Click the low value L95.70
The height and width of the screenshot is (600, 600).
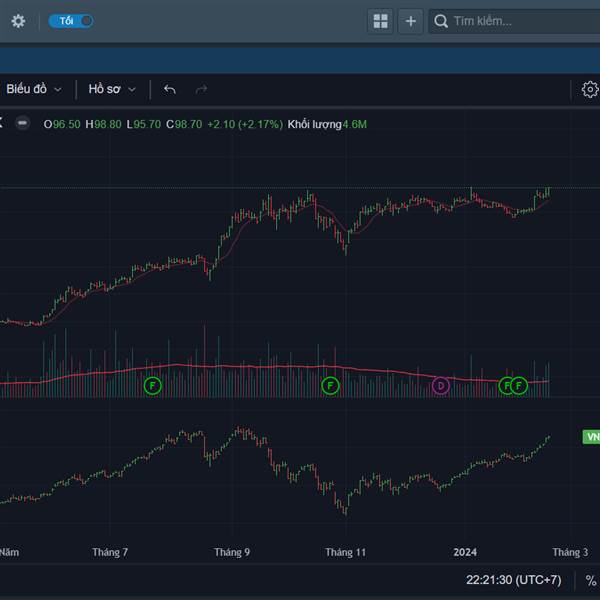click(x=143, y=124)
